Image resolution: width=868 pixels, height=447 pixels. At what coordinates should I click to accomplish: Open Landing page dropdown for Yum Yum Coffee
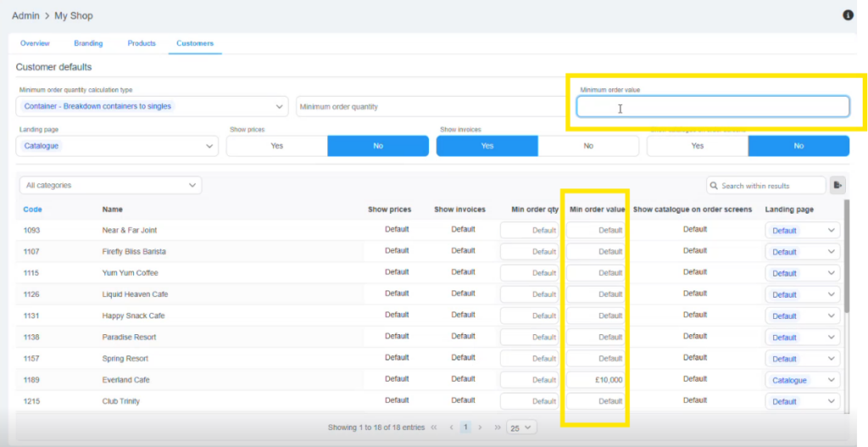(x=803, y=273)
